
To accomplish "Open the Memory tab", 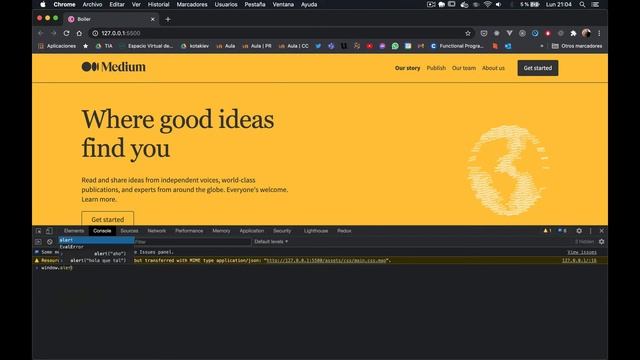I will 221,231.
